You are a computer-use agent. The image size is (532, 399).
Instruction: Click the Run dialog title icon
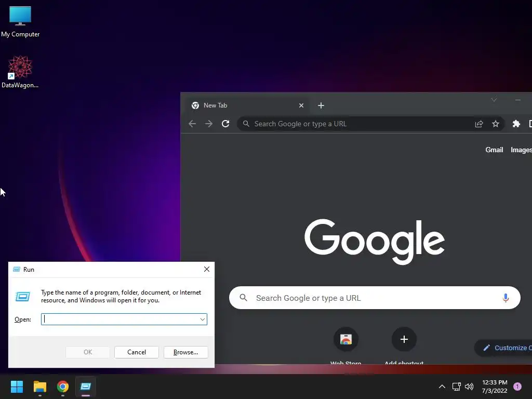pyautogui.click(x=16, y=270)
